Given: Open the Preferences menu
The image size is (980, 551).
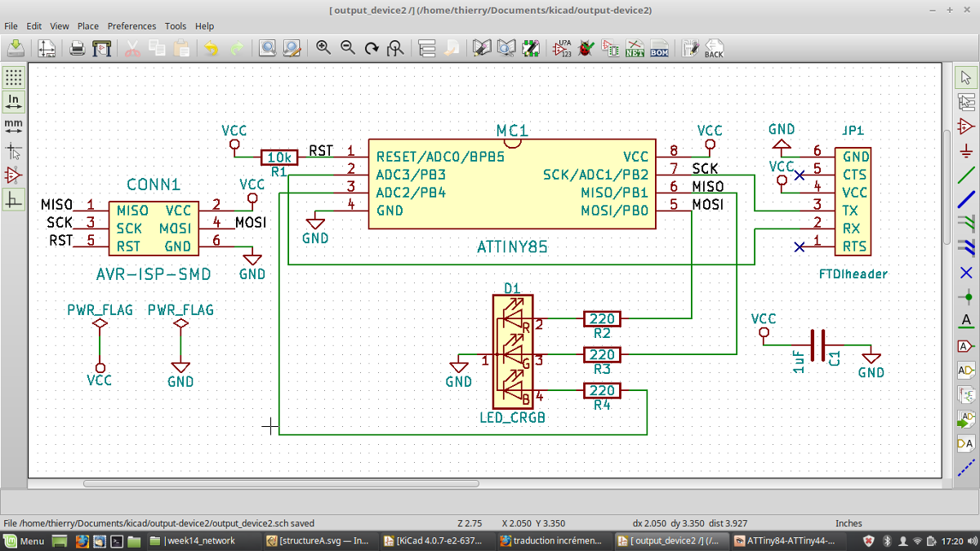Looking at the screenshot, I should (x=131, y=26).
